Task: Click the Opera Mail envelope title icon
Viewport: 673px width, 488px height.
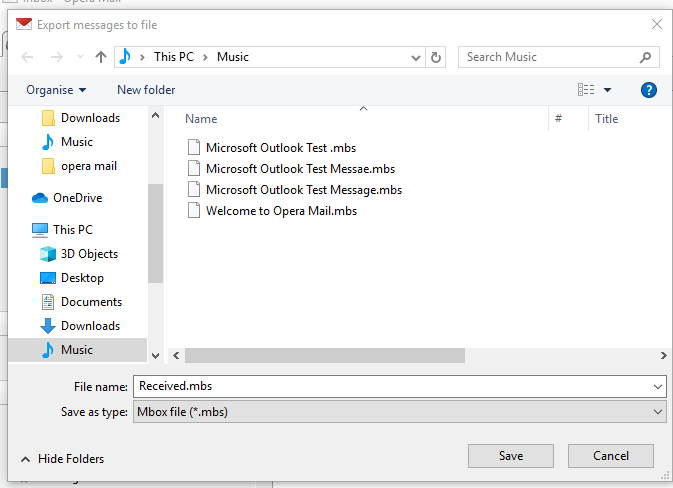Action: coord(24,24)
